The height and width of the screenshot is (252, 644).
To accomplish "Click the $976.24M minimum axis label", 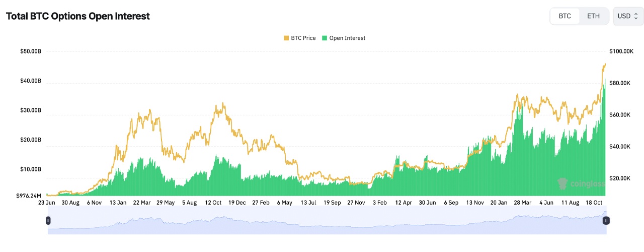I will (x=29, y=196).
